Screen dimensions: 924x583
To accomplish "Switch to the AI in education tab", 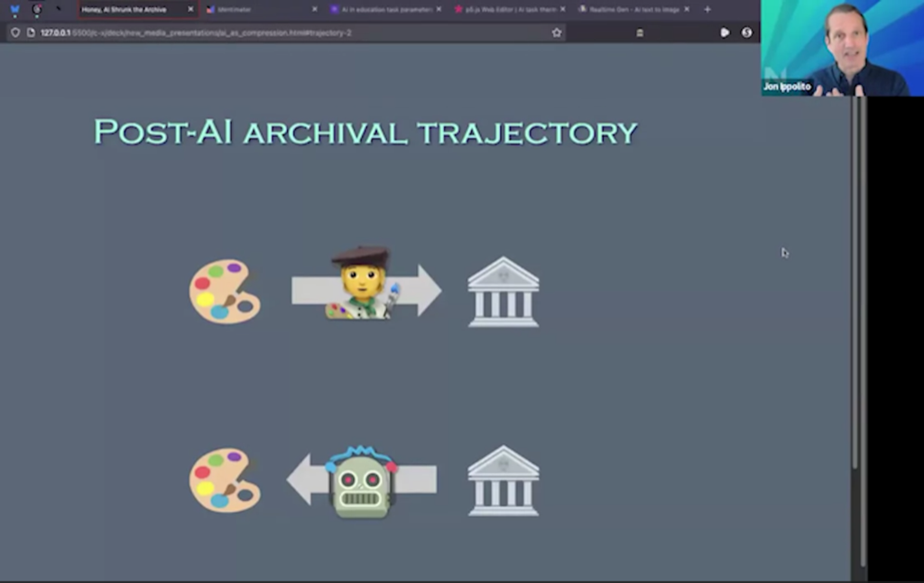I will tap(383, 9).
